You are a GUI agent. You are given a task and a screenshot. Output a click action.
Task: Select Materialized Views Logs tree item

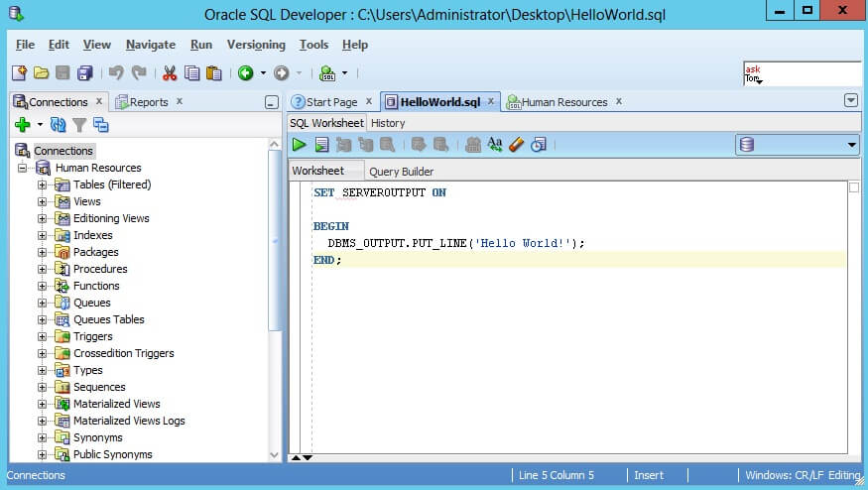[129, 421]
